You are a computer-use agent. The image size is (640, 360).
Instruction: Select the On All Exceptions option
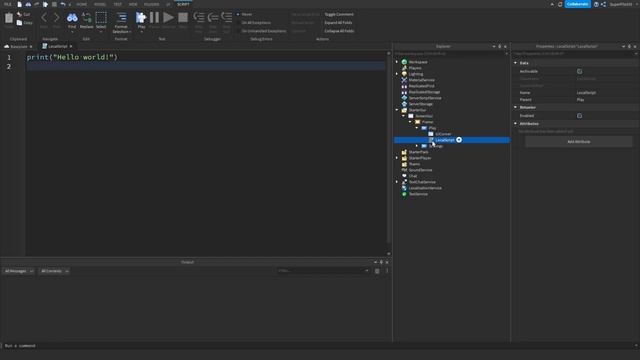point(253,23)
